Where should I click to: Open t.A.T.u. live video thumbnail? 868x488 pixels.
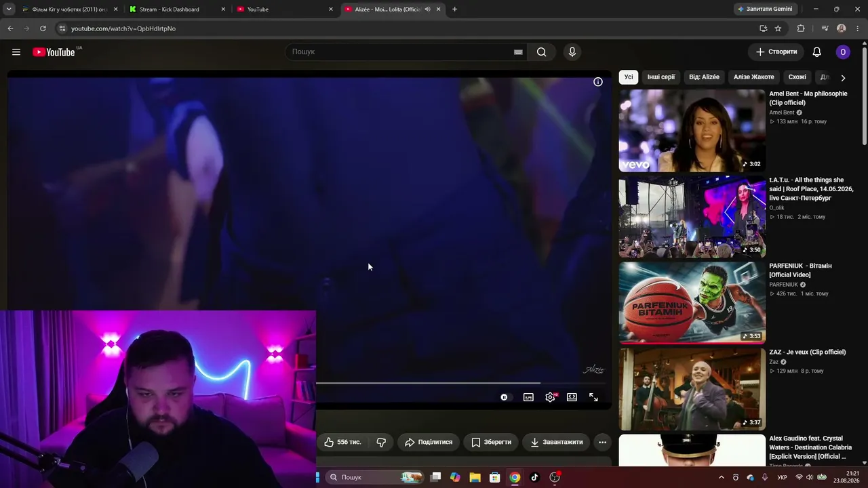pos(692,217)
